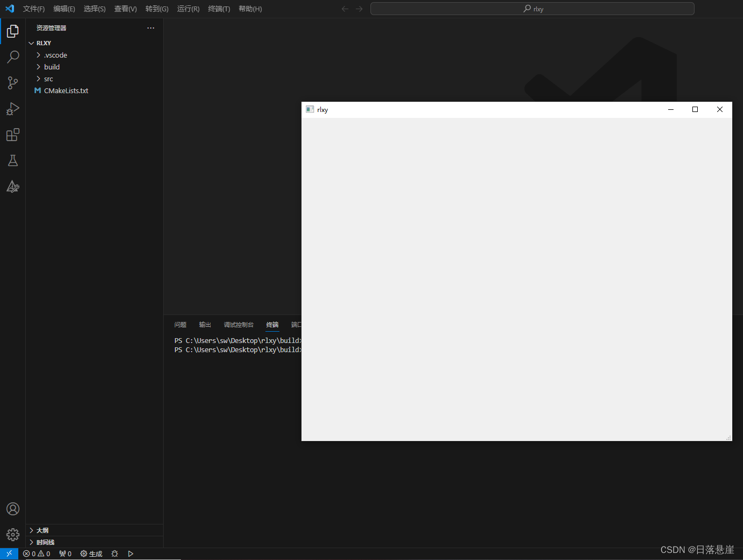Open the 查看(V) menu
This screenshot has width=743, height=560.
[125, 9]
